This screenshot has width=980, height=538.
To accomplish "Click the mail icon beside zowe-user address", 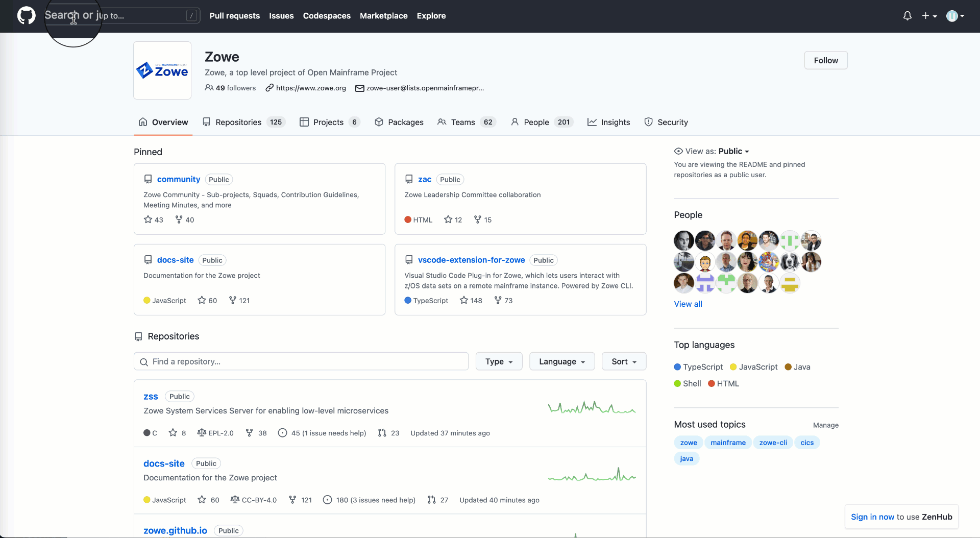I will pos(359,88).
